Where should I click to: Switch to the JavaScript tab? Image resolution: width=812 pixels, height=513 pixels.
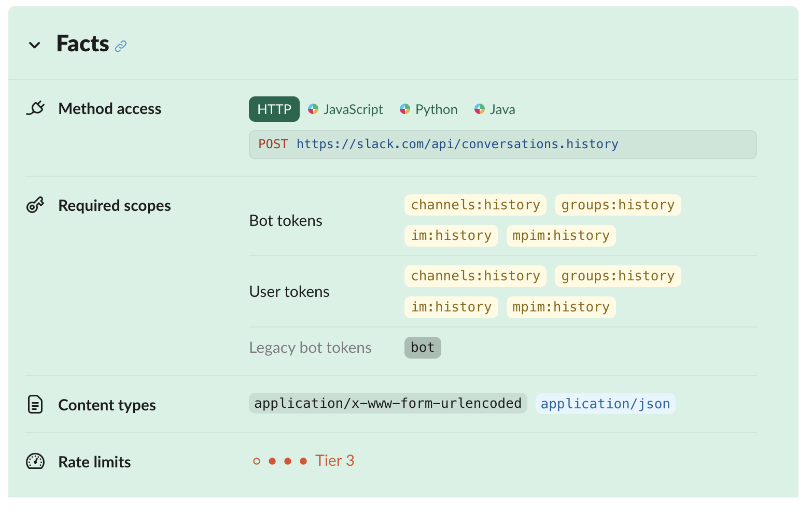point(346,109)
